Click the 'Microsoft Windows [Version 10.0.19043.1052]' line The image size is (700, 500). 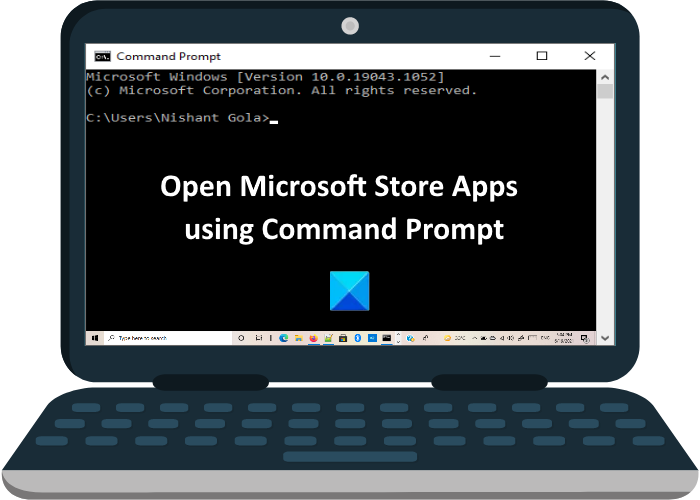[x=265, y=77]
